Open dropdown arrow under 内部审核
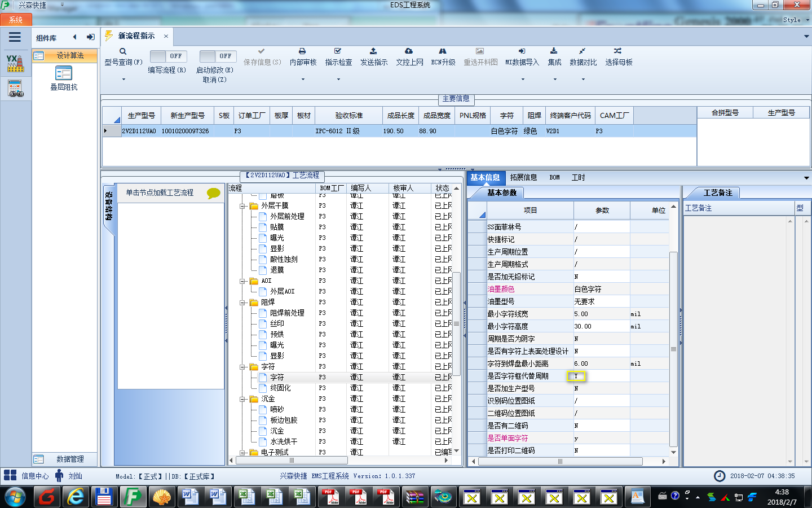This screenshot has height=508, width=812. point(303,80)
